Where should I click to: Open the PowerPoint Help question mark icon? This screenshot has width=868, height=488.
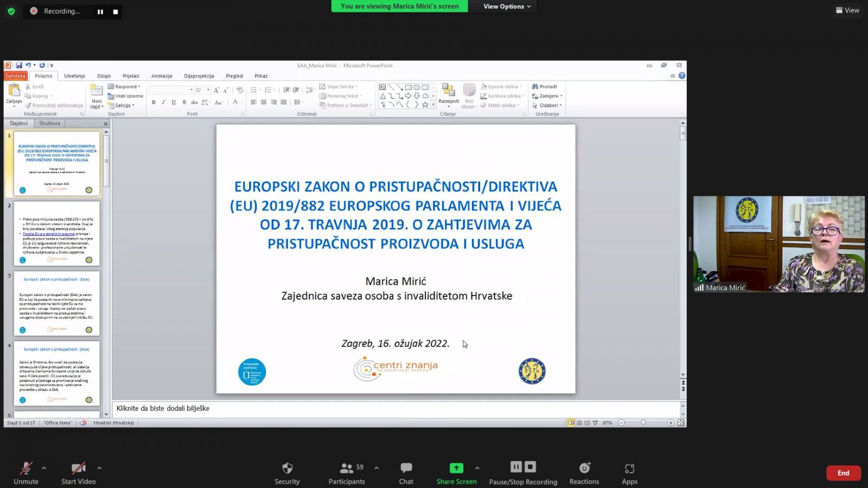coord(682,76)
